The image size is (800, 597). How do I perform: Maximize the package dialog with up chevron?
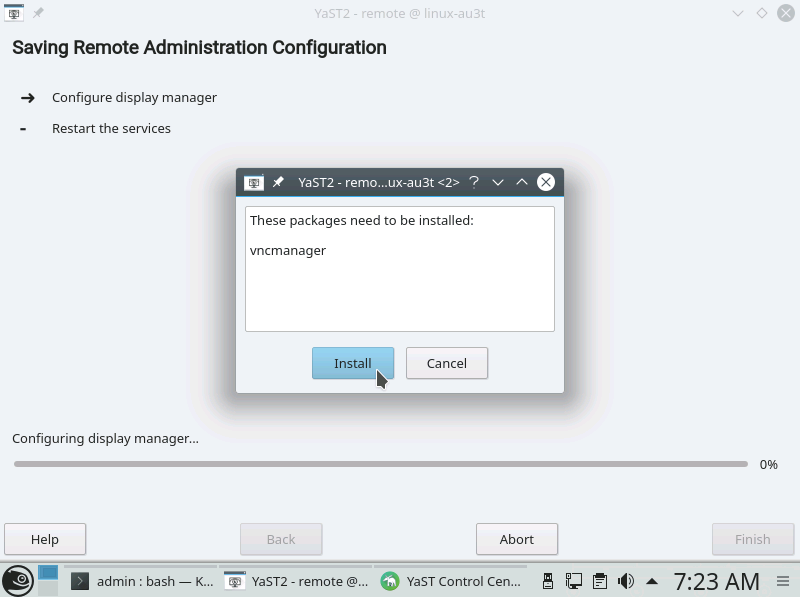[x=521, y=182]
